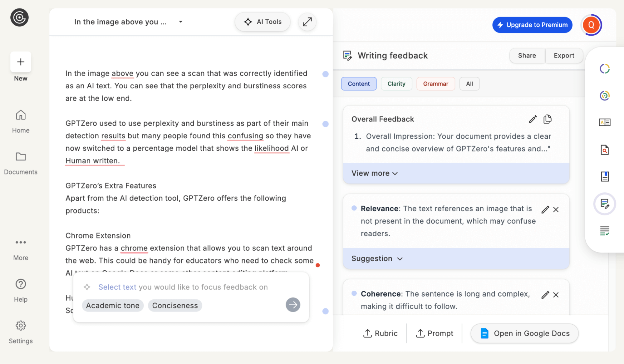
Task: Switch to the All feedback tab
Action: [469, 84]
